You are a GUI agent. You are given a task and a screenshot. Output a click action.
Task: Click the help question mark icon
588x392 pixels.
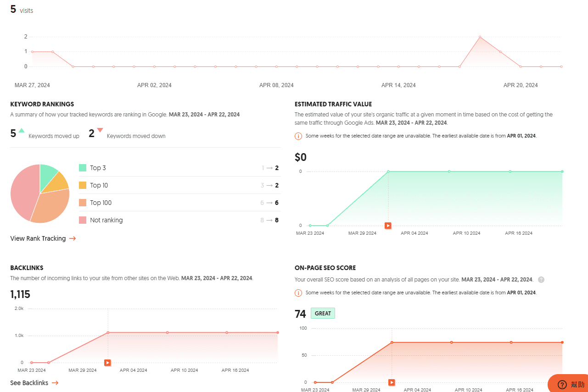pyautogui.click(x=562, y=385)
